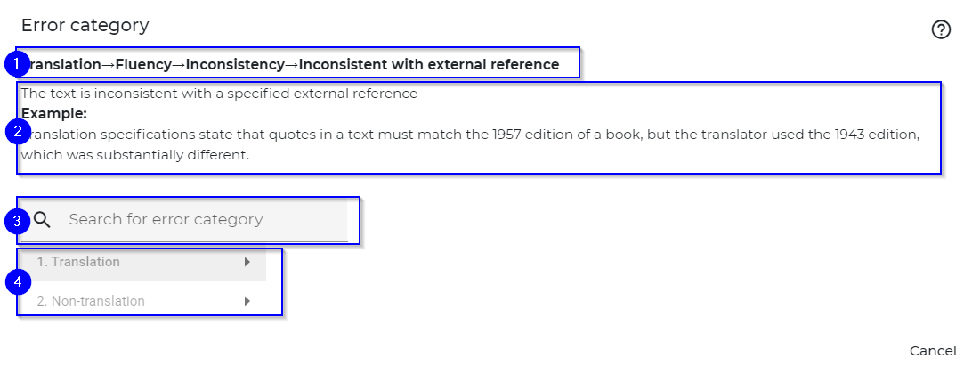The height and width of the screenshot is (375, 980).
Task: Click the Error category dialog heading
Action: pyautogui.click(x=85, y=26)
